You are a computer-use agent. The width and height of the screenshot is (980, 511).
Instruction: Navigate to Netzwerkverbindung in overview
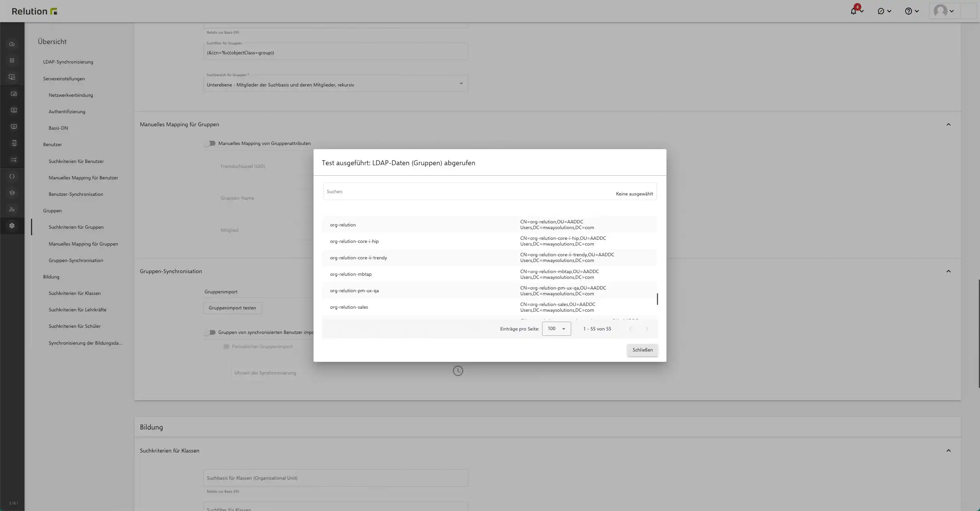71,95
